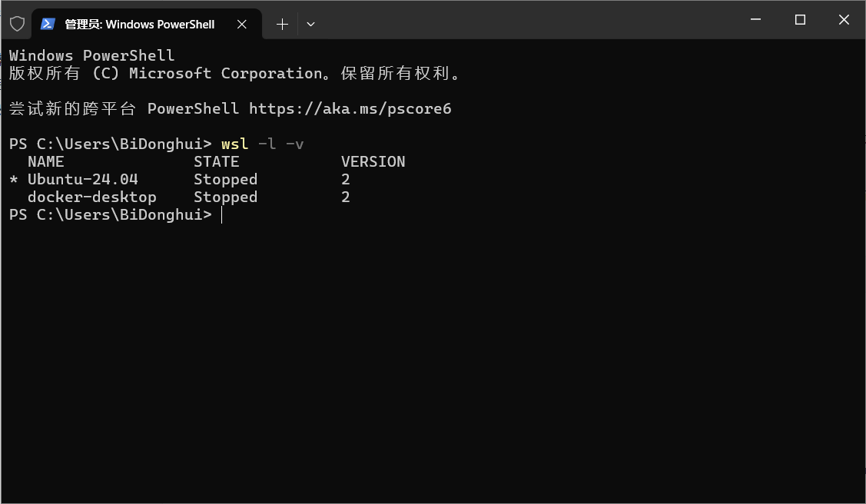This screenshot has height=504, width=866.
Task: Select the 管理员: Windows PowerShell tab
Action: click(x=138, y=24)
